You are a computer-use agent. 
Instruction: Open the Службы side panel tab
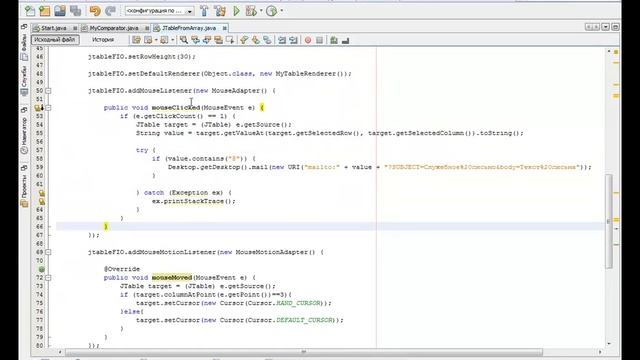tap(24, 80)
